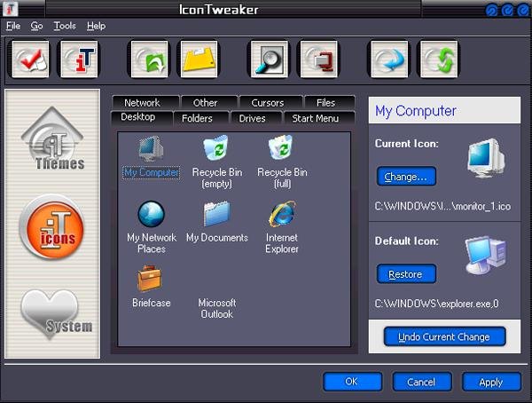Click Undo Current Change button

pyautogui.click(x=444, y=336)
